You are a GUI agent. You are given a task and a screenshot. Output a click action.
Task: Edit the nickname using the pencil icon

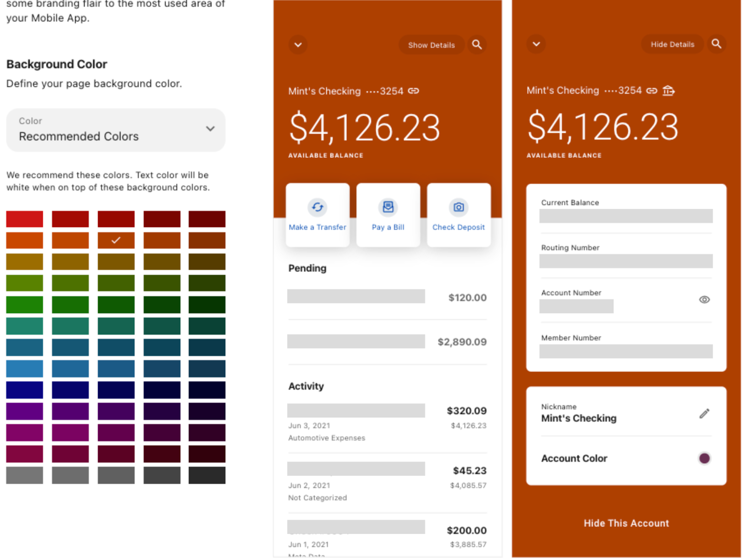coord(704,413)
